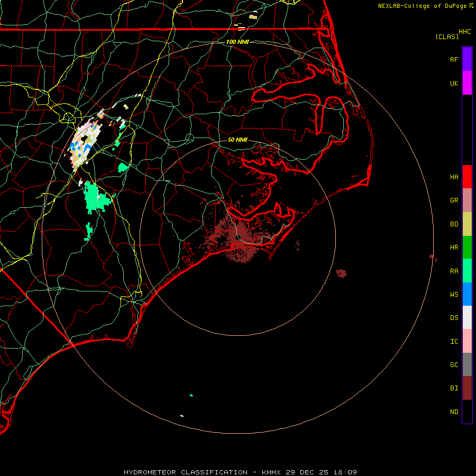This screenshot has height=476, width=476.
Task: Select the HA legend label
Action: click(454, 177)
